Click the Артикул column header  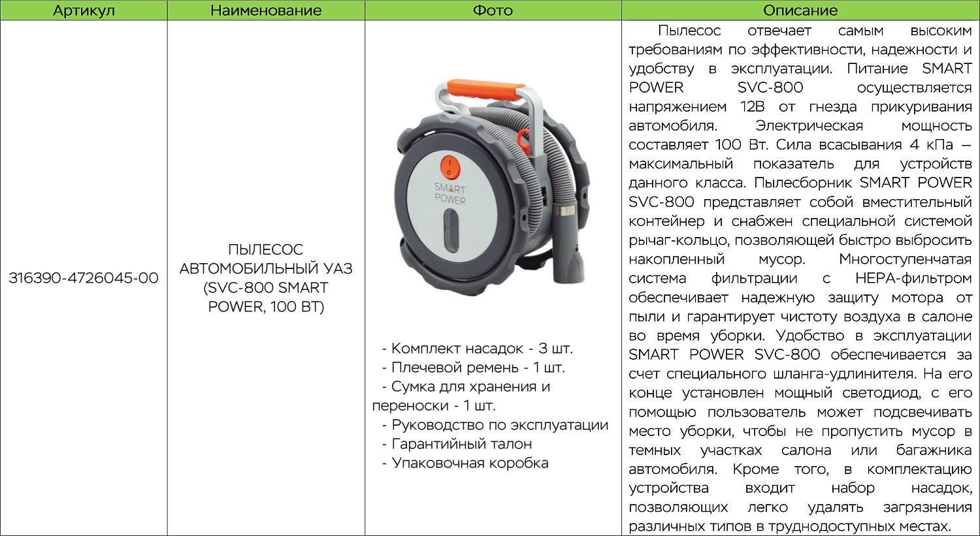click(84, 10)
